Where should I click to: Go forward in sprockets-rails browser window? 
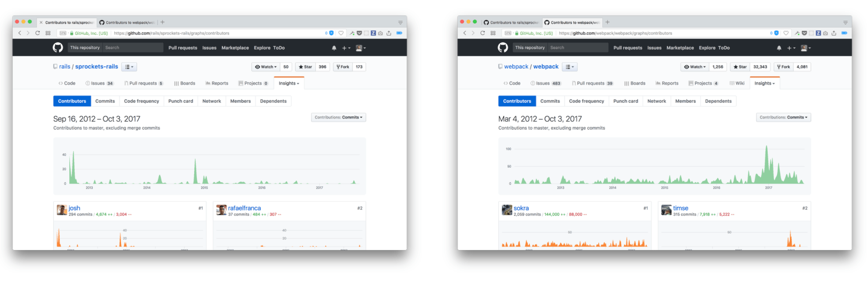28,33
